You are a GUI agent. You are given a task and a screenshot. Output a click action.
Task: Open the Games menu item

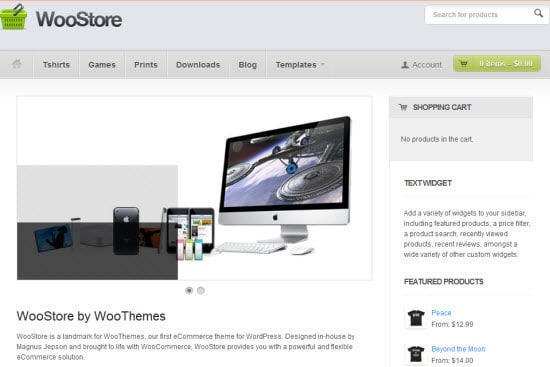[x=102, y=65]
